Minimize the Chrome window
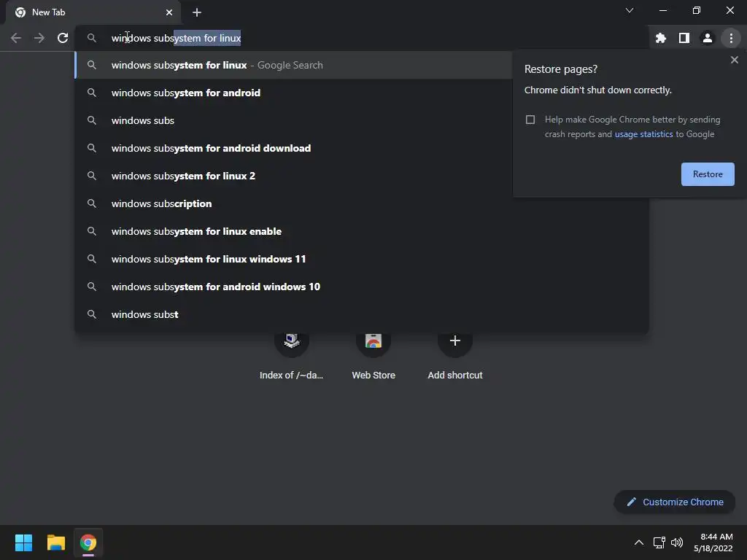The height and width of the screenshot is (560, 747). coord(663,10)
